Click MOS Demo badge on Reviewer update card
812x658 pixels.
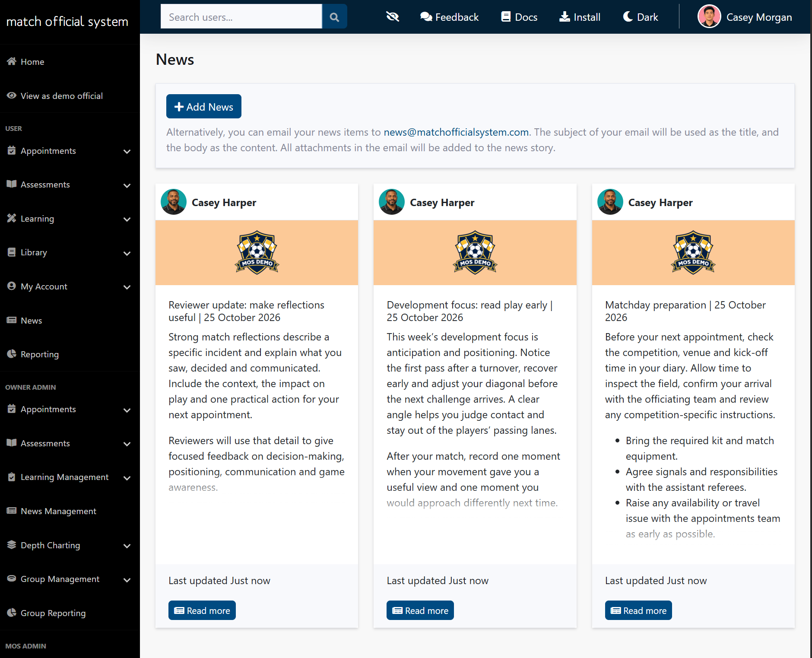[x=257, y=252]
